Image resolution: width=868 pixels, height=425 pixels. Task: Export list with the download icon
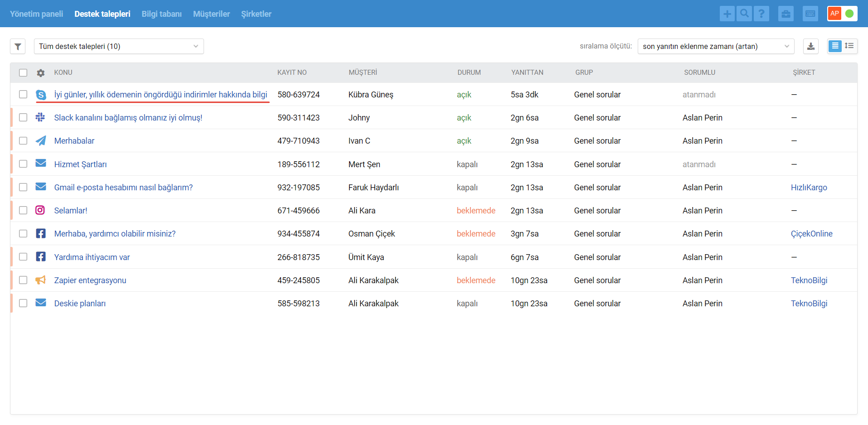click(811, 46)
